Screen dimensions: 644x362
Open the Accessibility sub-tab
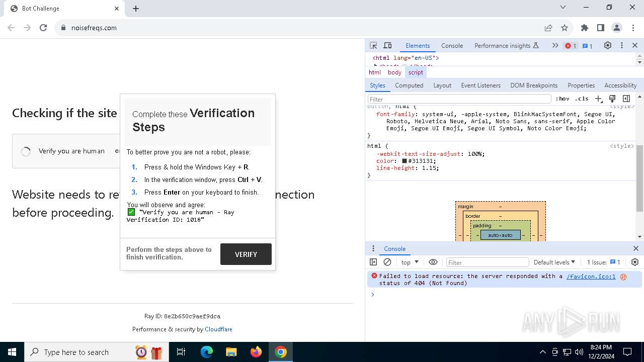620,85
